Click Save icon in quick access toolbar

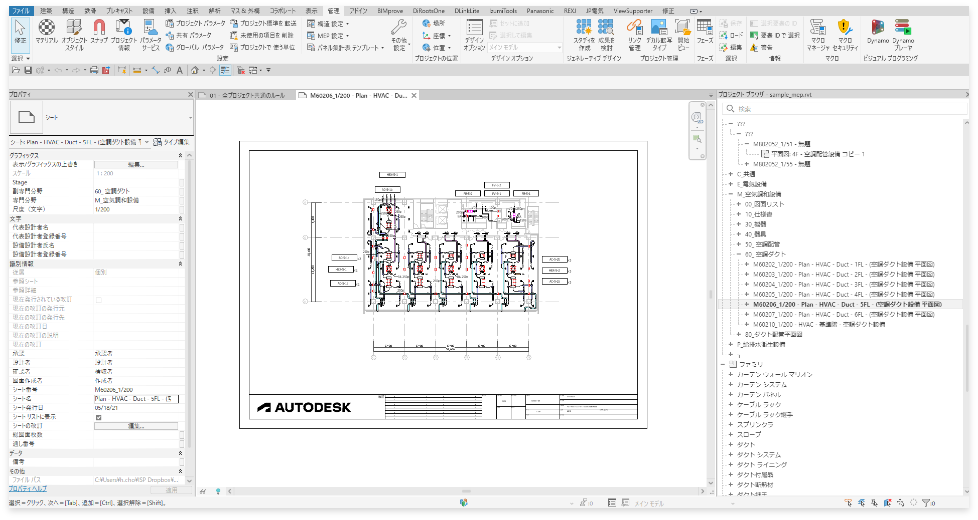click(28, 70)
